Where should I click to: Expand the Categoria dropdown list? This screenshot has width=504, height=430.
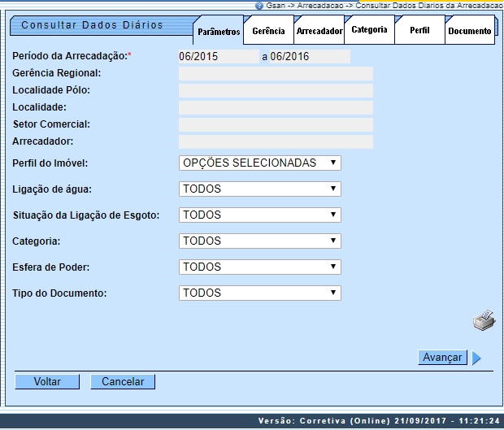259,241
